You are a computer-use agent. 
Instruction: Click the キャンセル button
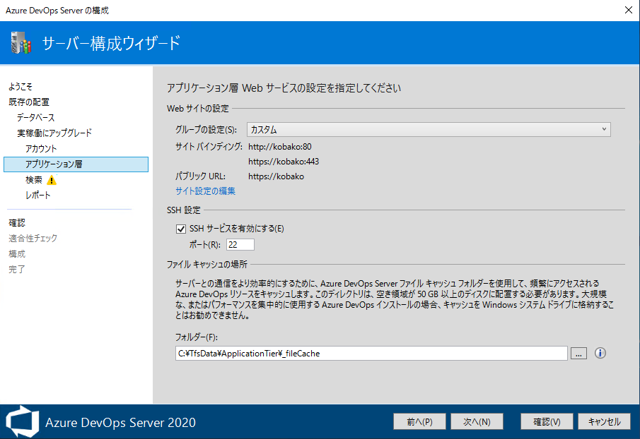pos(604,421)
